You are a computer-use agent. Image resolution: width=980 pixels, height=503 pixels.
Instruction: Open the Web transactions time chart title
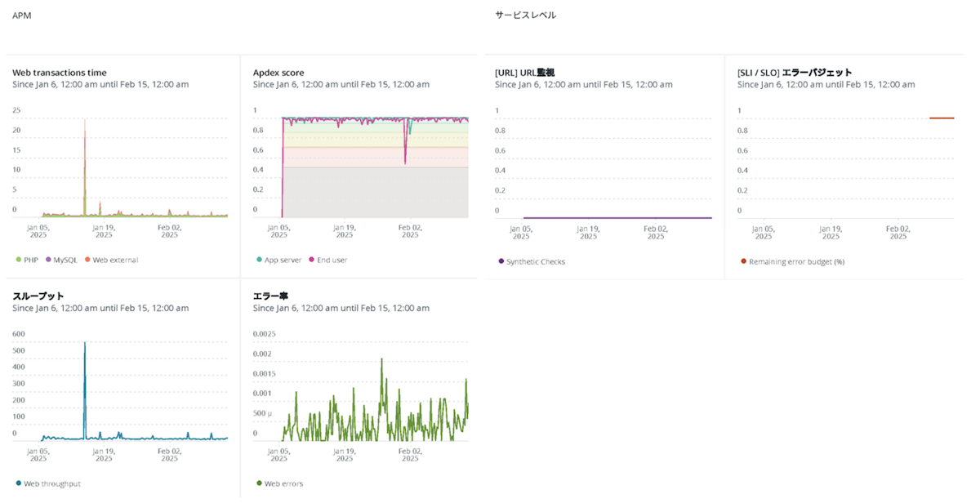click(x=60, y=73)
